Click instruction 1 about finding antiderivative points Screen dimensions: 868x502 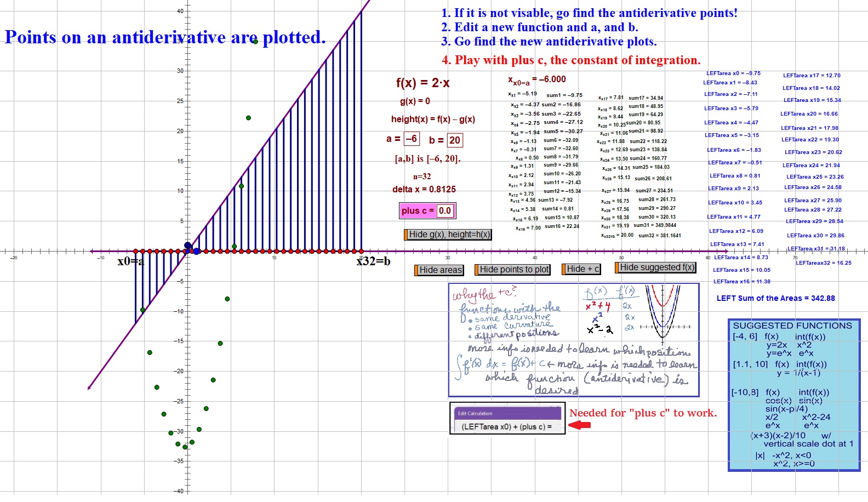click(590, 13)
